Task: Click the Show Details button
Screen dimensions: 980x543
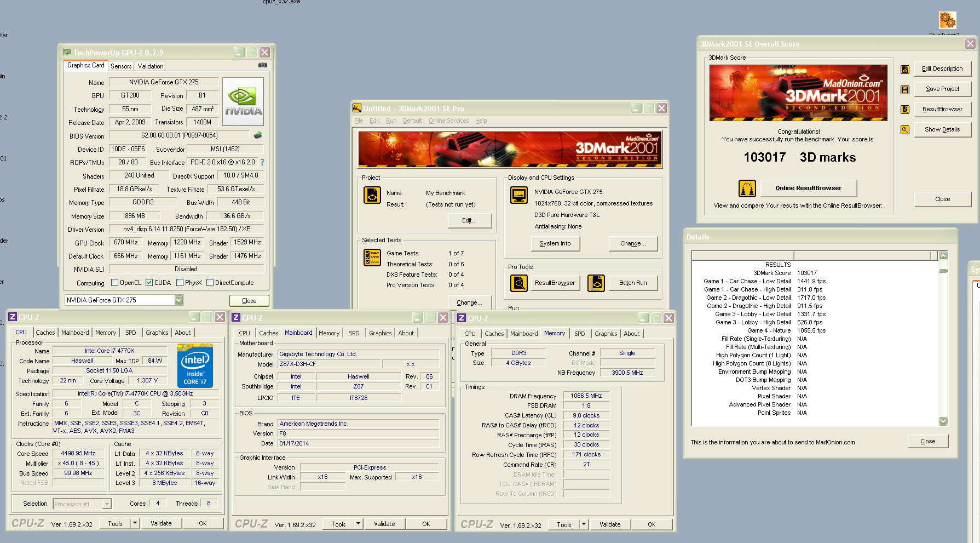Action: (x=942, y=129)
